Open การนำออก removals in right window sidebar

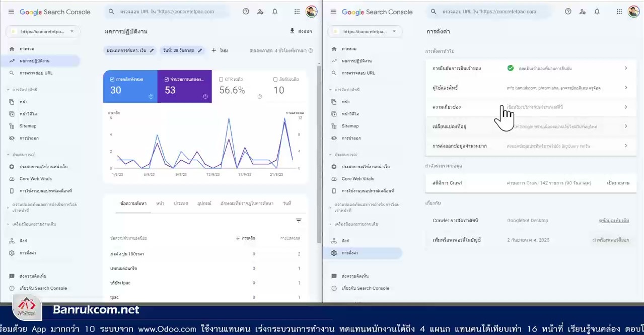[x=363, y=138]
